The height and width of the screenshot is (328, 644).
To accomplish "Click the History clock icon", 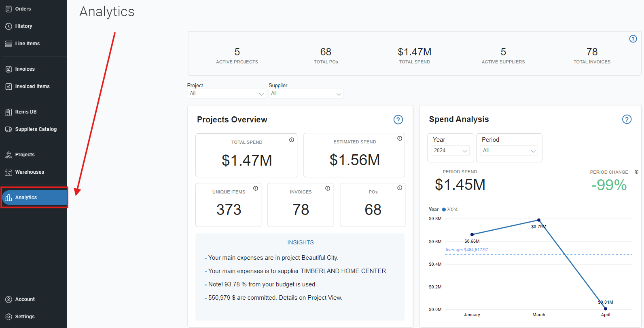I will [x=8, y=26].
